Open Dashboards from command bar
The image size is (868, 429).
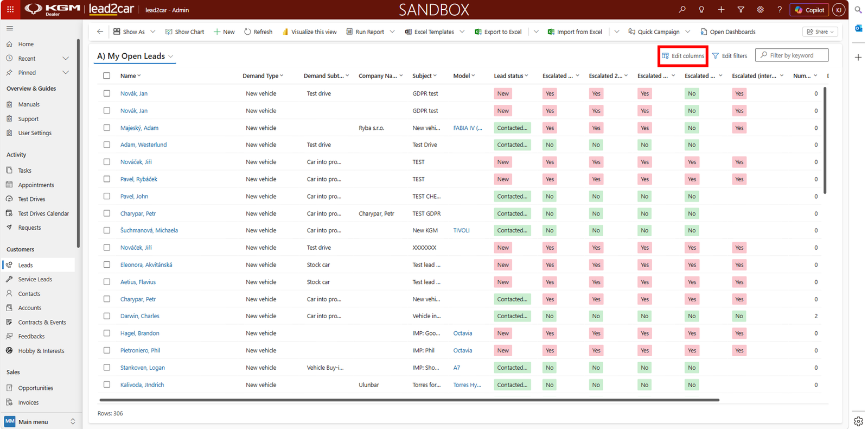point(727,31)
